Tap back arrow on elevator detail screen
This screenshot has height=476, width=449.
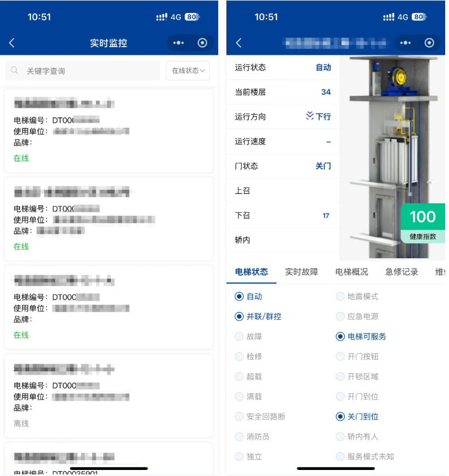point(238,43)
